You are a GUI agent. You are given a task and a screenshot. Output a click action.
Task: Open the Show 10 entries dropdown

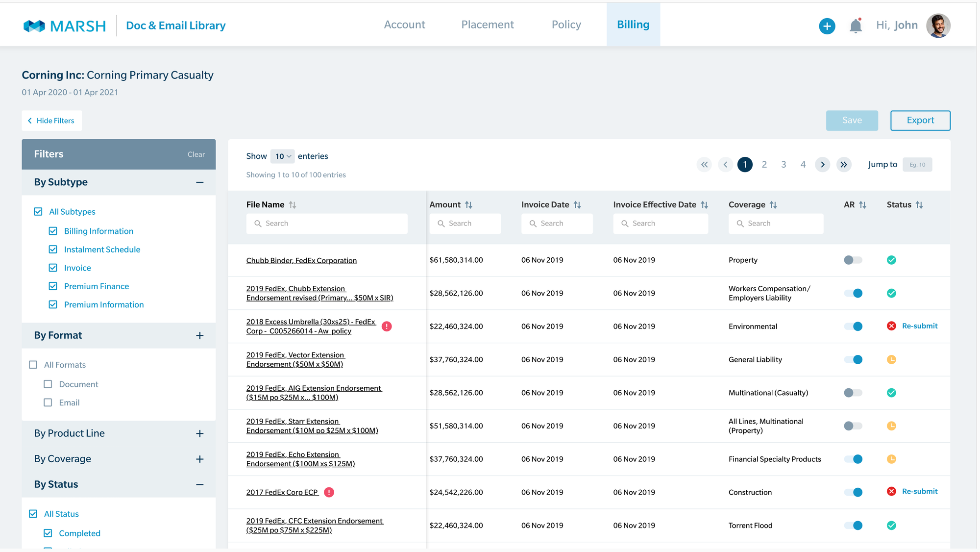pyautogui.click(x=282, y=156)
